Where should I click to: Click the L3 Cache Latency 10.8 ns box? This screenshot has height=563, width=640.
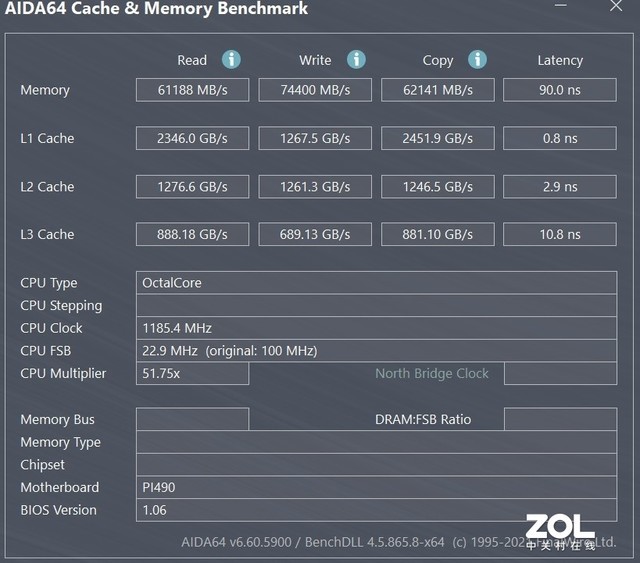[x=560, y=234]
